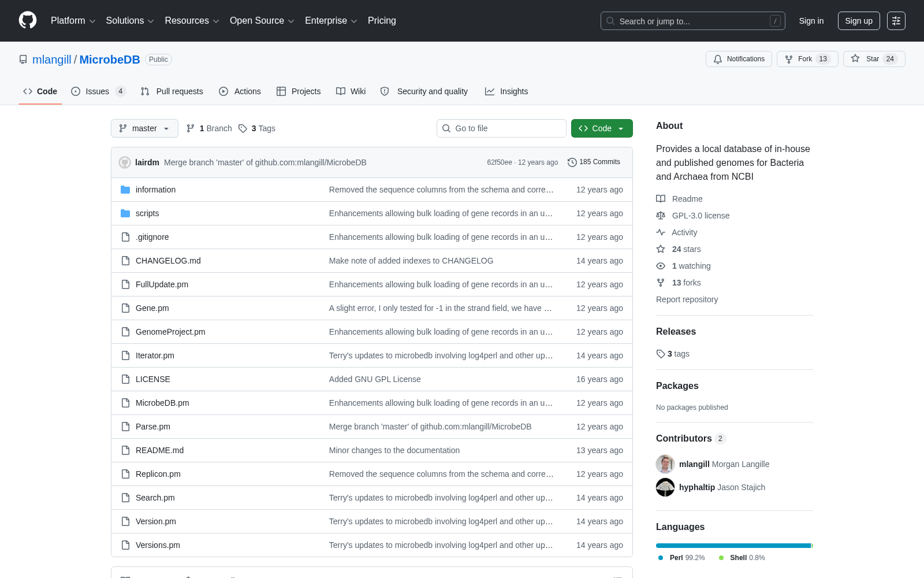Image resolution: width=924 pixels, height=578 pixels.
Task: Switch to the Issues tab
Action: click(98, 91)
